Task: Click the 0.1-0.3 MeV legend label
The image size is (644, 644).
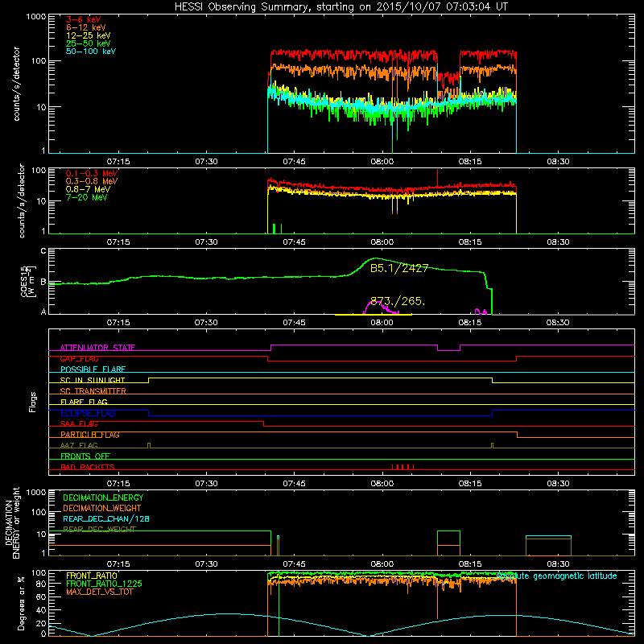Action: pos(92,173)
